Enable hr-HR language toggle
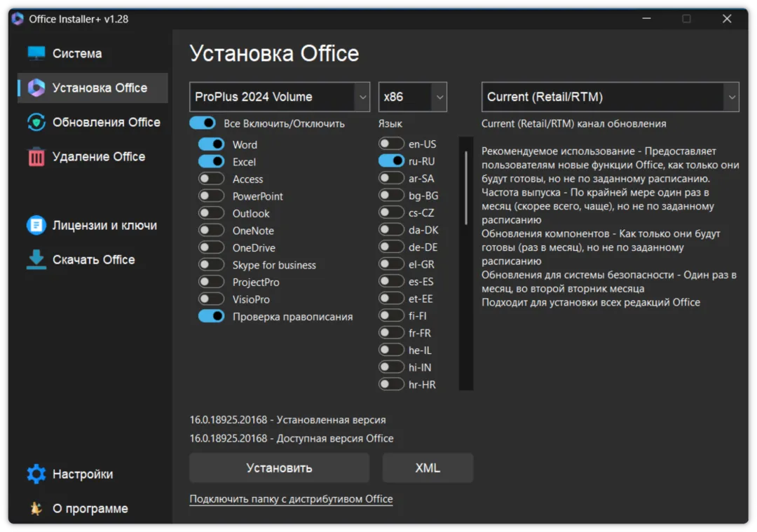This screenshot has width=757, height=532. point(391,384)
